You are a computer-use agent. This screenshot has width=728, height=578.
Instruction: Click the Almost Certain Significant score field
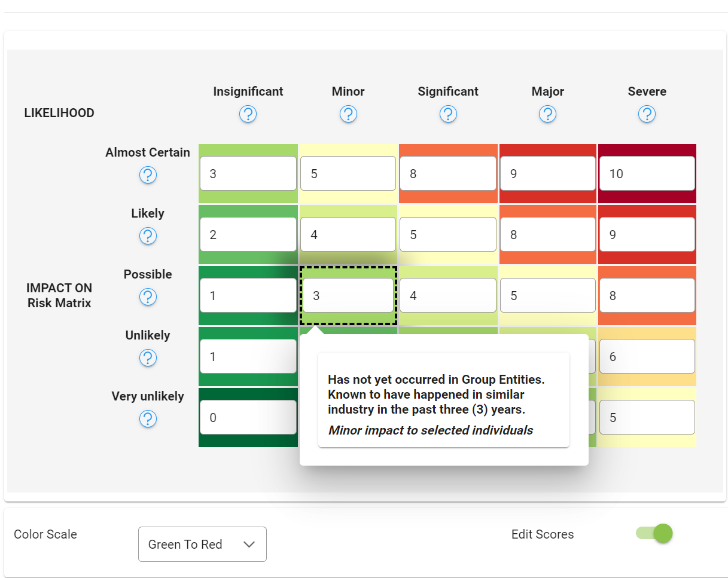click(448, 174)
